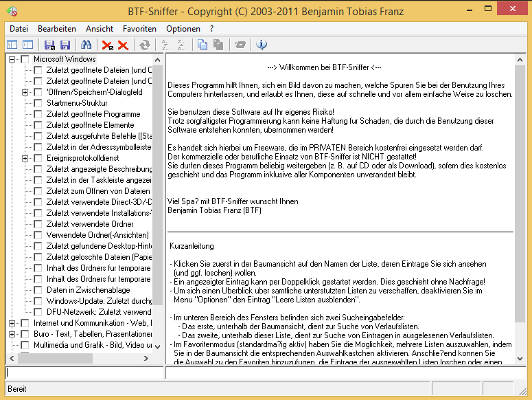The image size is (532, 400).
Task: Select Zuletzt verwendete Installations entry
Action: [99, 213]
